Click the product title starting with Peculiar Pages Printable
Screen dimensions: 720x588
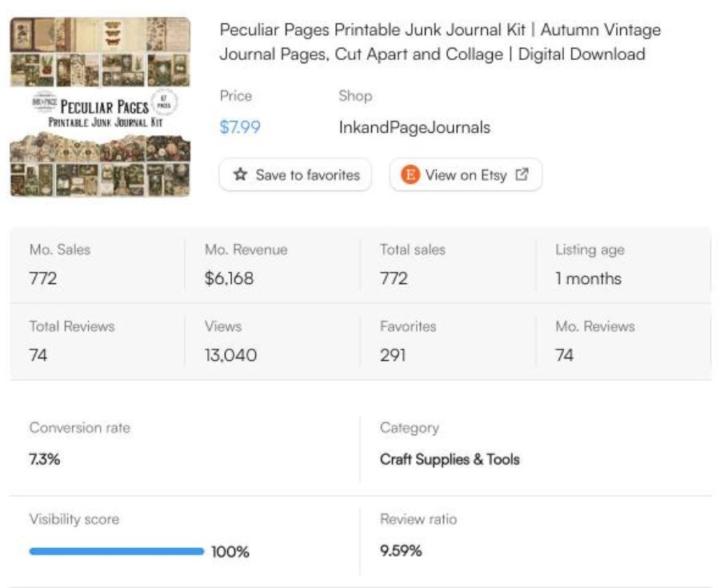pyautogui.click(x=440, y=42)
